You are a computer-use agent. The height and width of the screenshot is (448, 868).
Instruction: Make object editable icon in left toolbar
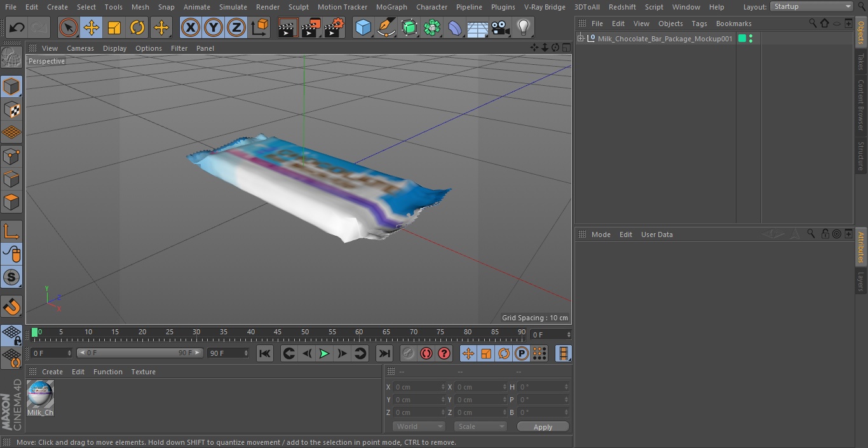click(11, 58)
